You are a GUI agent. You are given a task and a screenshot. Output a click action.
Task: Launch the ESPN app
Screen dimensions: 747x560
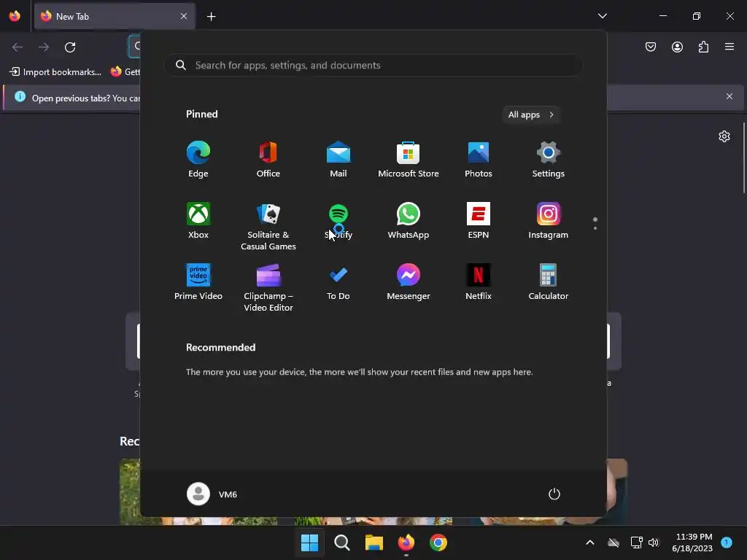(479, 220)
